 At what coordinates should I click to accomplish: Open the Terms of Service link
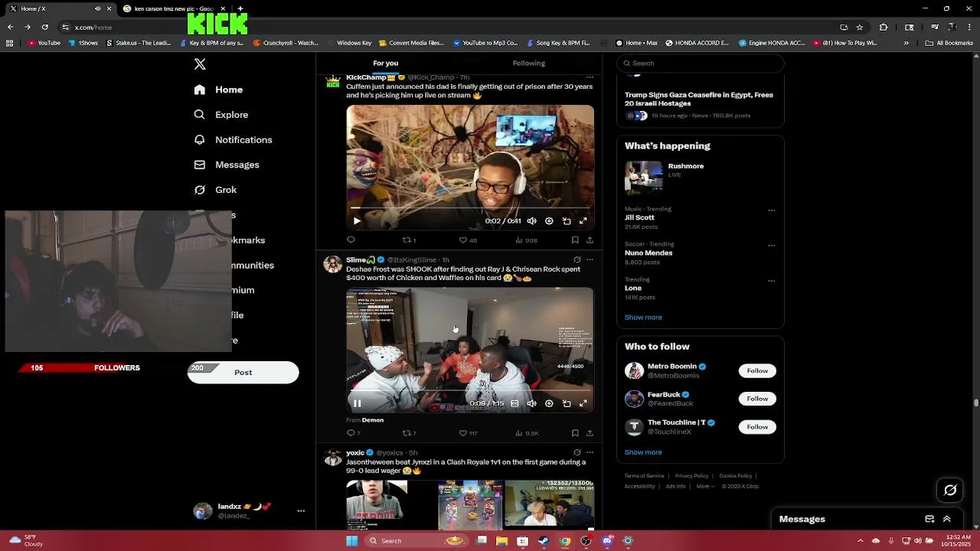click(x=644, y=476)
